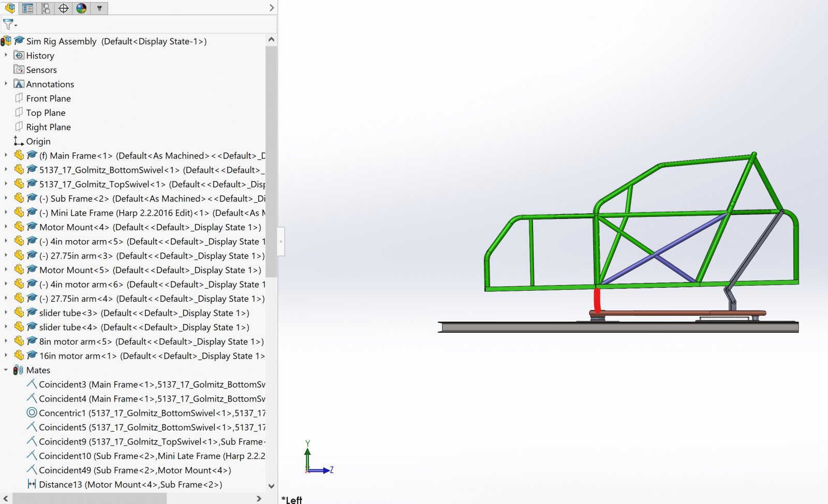Click the Coincident10 mate icon
Image resolution: width=828 pixels, height=504 pixels.
pos(32,455)
